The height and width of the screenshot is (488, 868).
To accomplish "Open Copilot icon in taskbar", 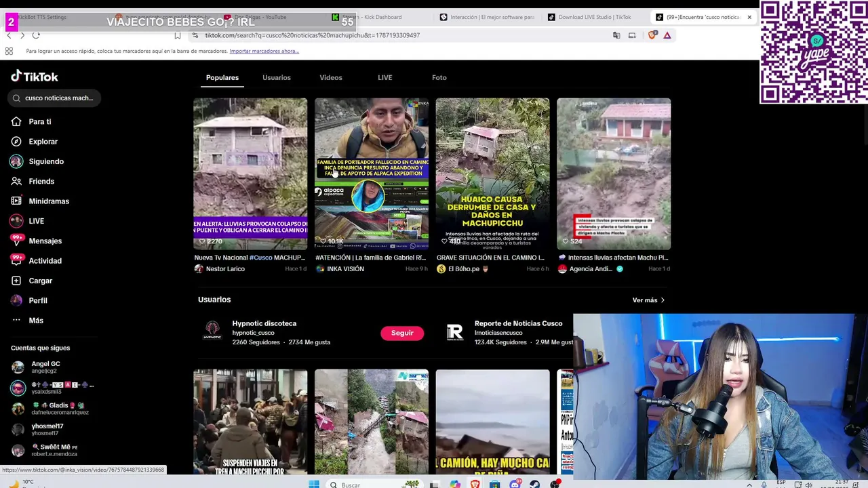I will 455,484.
